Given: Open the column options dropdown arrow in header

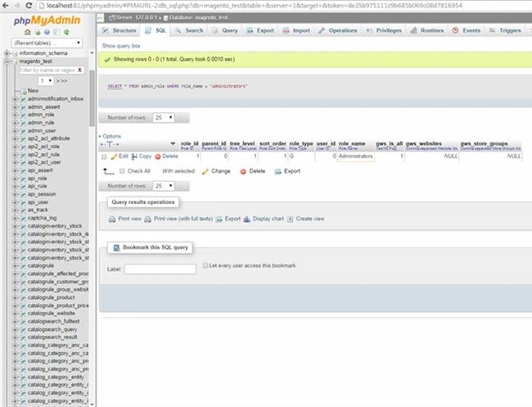Looking at the screenshot, I should click(173, 144).
